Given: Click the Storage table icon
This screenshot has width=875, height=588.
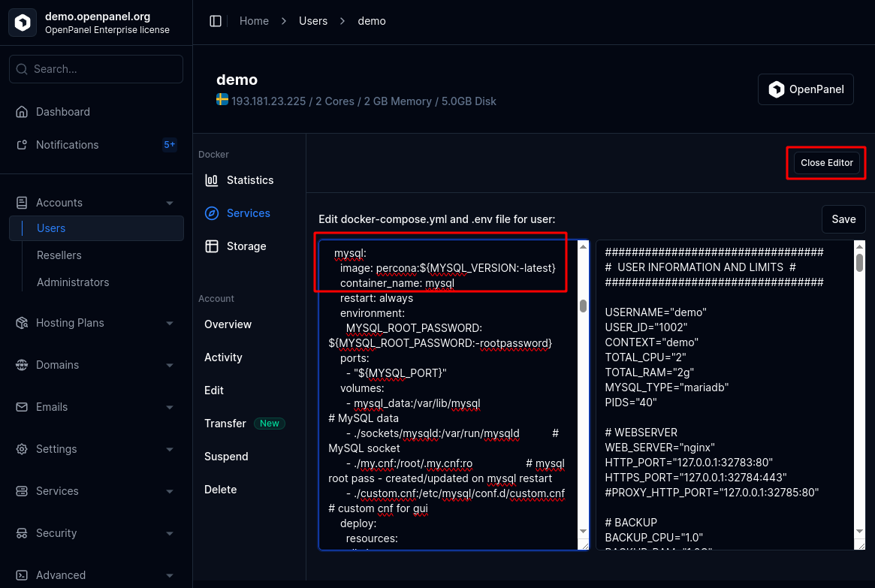Looking at the screenshot, I should coord(212,246).
